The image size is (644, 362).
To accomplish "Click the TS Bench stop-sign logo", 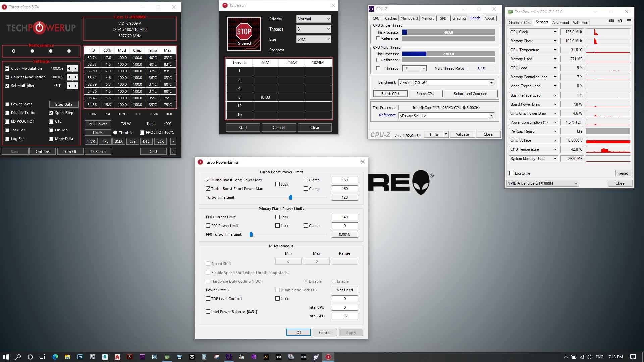I will click(x=244, y=34).
